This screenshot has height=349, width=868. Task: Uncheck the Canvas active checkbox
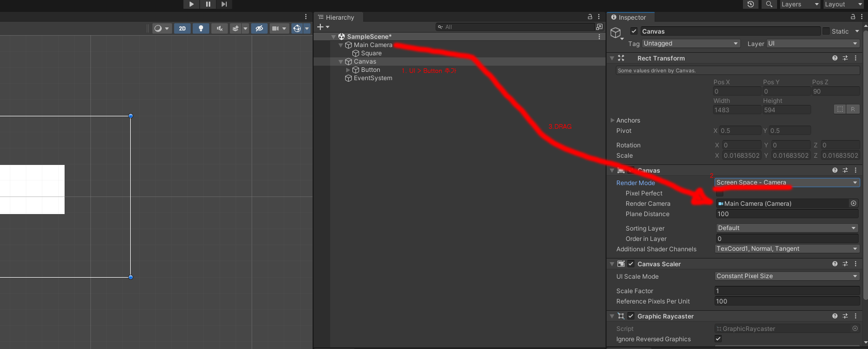pos(634,31)
